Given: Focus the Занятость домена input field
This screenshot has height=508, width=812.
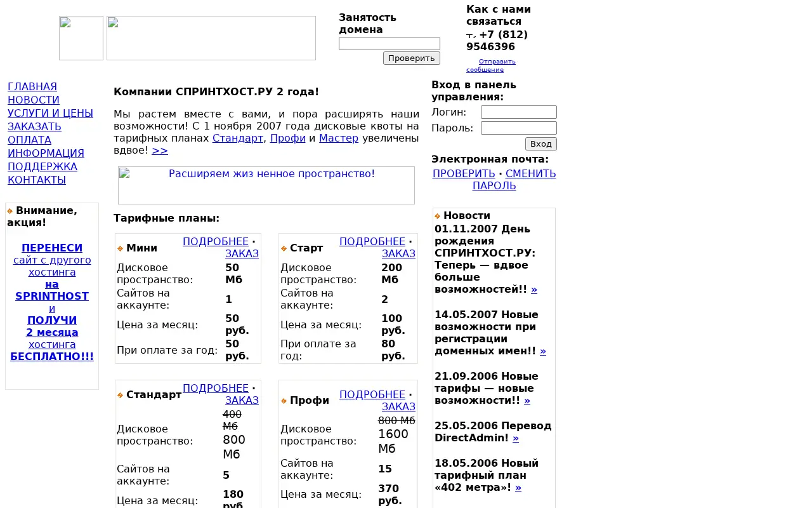Looking at the screenshot, I should point(390,43).
